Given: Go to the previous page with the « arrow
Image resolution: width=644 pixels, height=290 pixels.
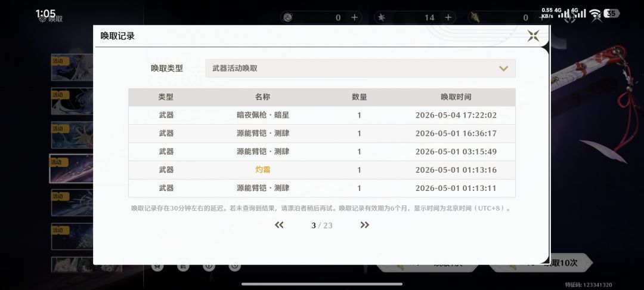Looking at the screenshot, I should point(279,225).
